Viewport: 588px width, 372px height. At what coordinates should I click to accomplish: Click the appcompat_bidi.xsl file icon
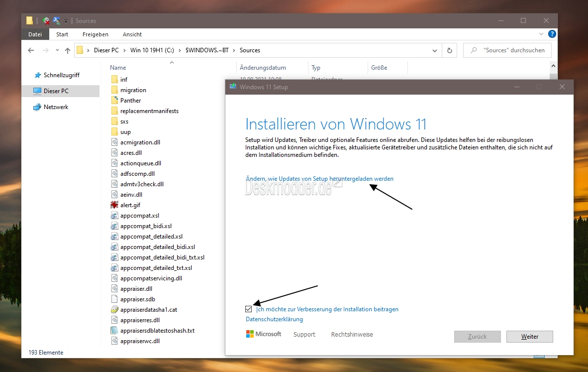[114, 226]
